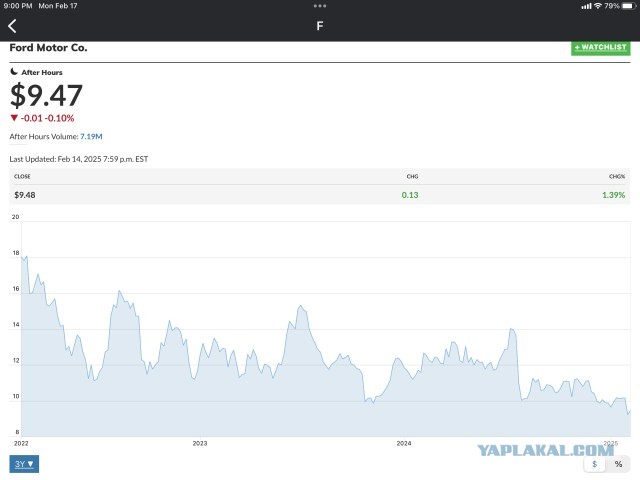Image resolution: width=640 pixels, height=480 pixels.
Task: Tap the cellular signal bars
Action: pyautogui.click(x=587, y=6)
